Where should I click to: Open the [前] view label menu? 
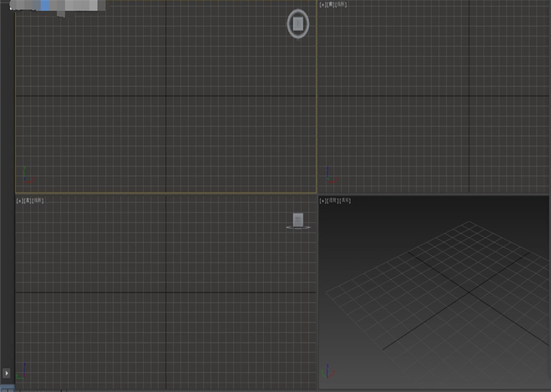point(331,5)
